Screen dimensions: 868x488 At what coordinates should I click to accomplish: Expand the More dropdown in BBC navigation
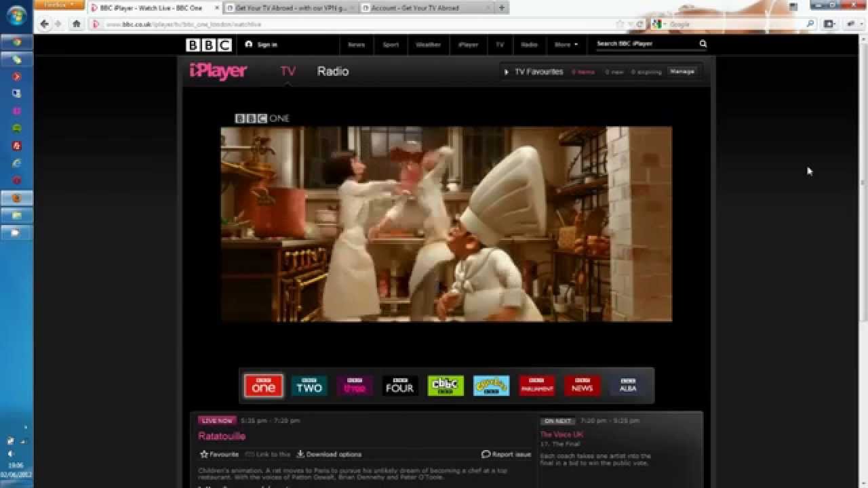pos(566,45)
